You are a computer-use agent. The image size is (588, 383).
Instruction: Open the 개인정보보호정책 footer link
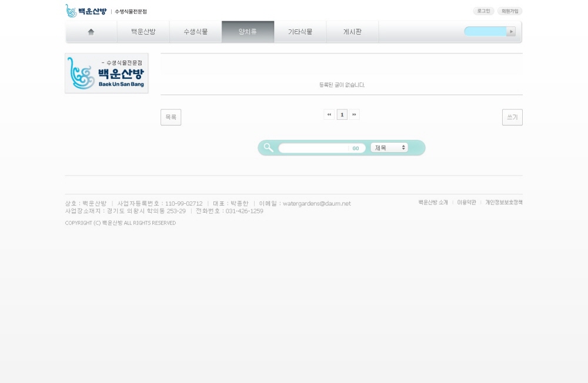point(503,202)
